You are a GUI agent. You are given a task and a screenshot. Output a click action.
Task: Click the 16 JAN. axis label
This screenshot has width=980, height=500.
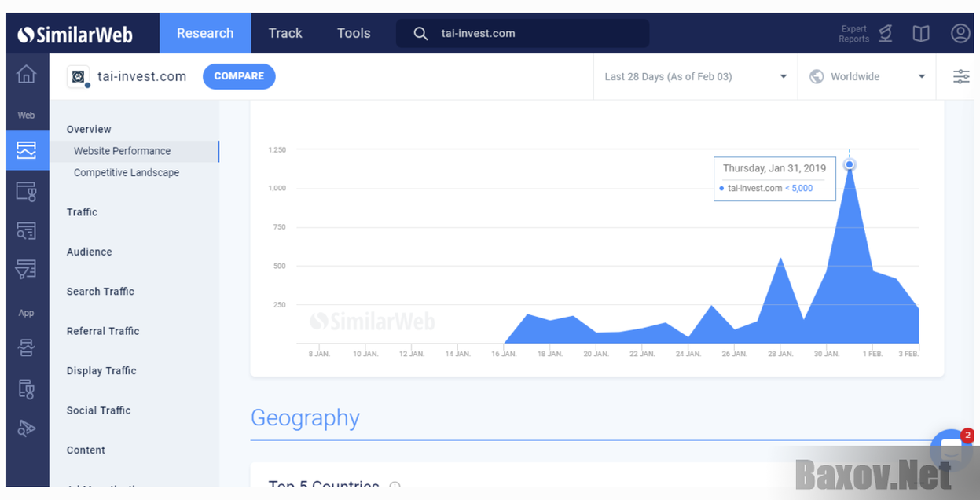[x=504, y=354]
